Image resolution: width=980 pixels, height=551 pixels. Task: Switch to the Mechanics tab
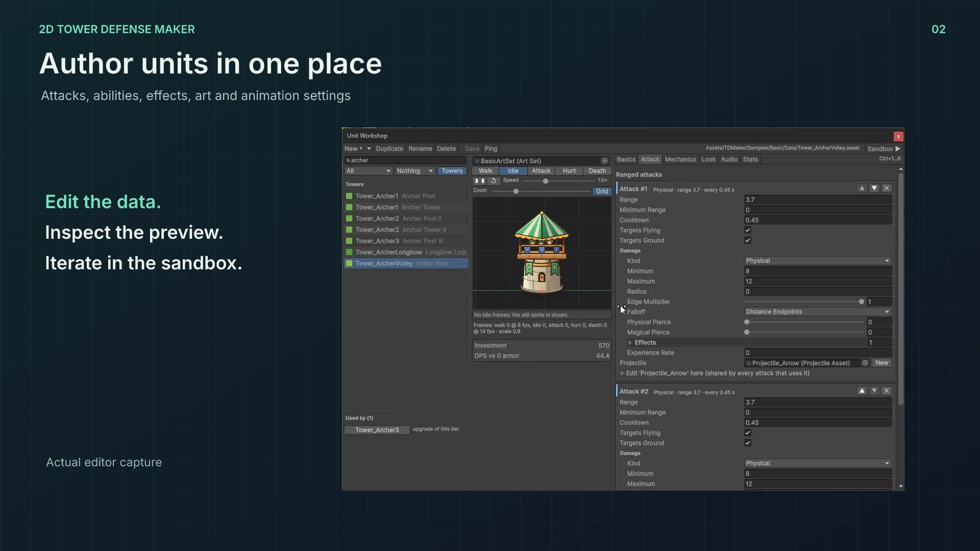(x=680, y=160)
